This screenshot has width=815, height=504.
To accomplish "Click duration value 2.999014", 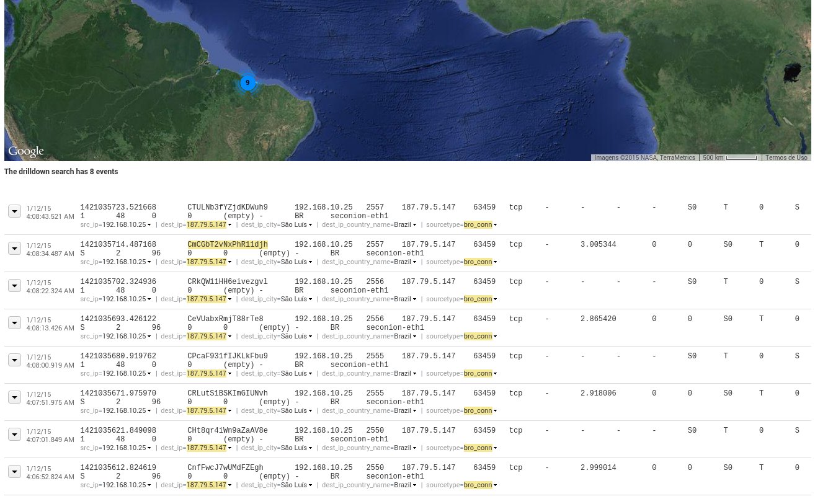I will pos(599,467).
